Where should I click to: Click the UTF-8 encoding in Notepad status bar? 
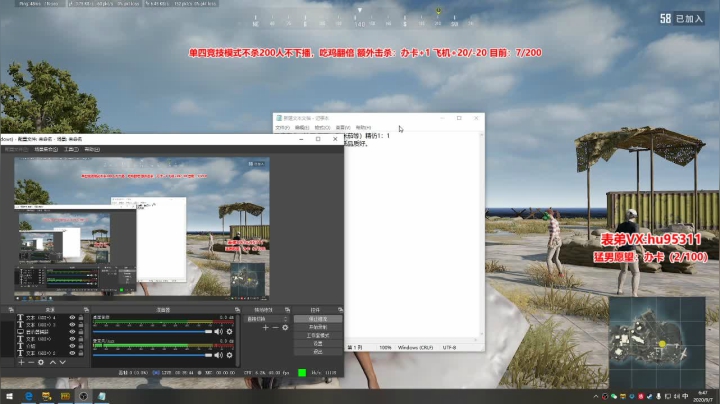(x=449, y=348)
